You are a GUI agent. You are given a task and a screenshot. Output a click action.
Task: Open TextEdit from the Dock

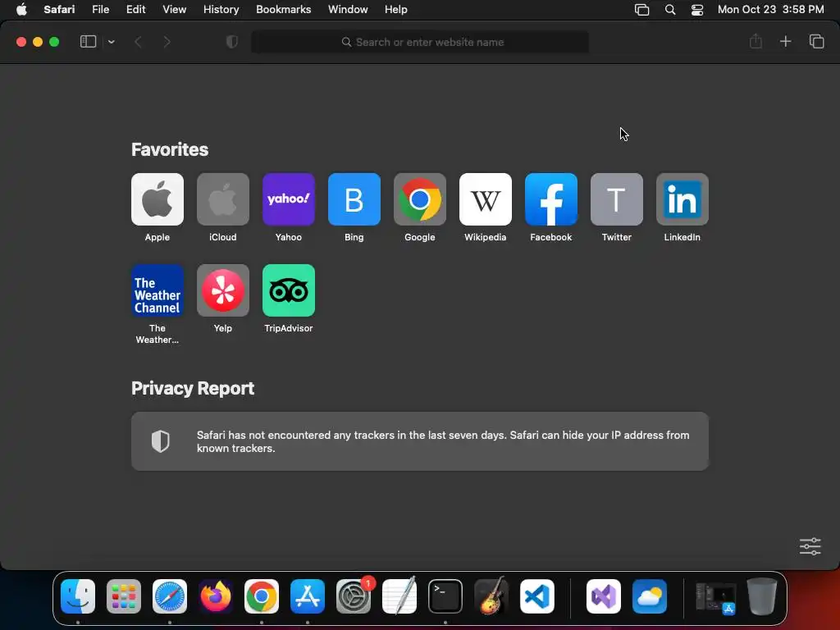tap(399, 596)
